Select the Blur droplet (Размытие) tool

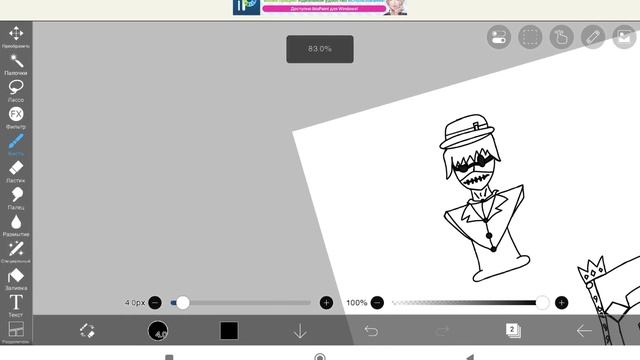16,226
